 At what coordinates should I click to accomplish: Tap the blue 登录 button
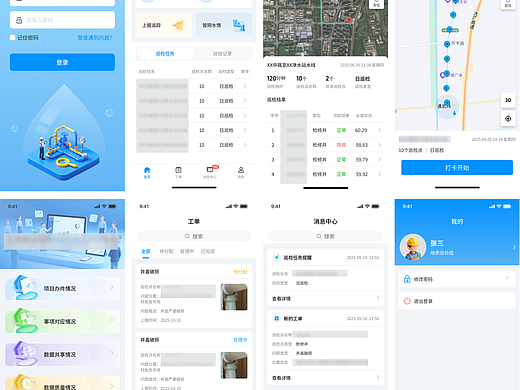coord(62,62)
